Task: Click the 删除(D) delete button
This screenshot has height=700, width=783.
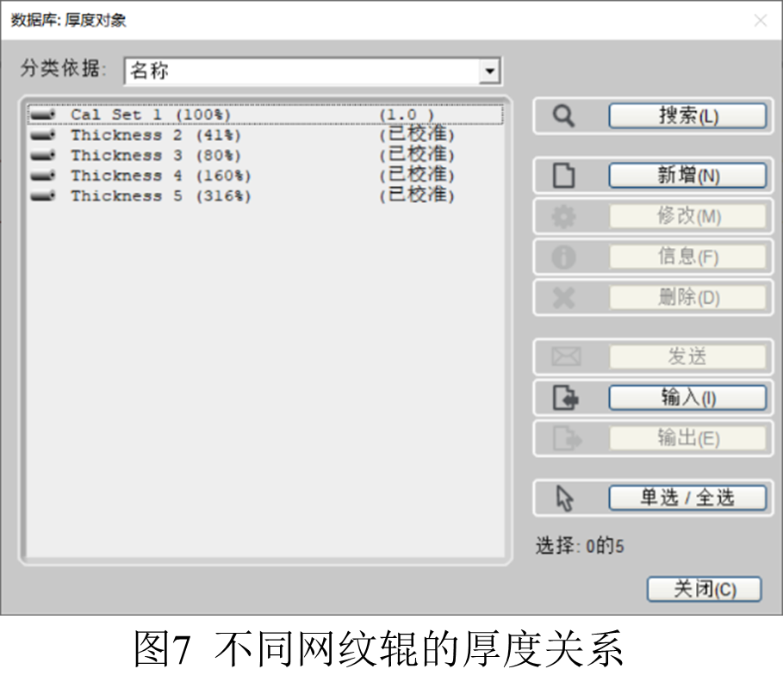Action: (x=687, y=298)
